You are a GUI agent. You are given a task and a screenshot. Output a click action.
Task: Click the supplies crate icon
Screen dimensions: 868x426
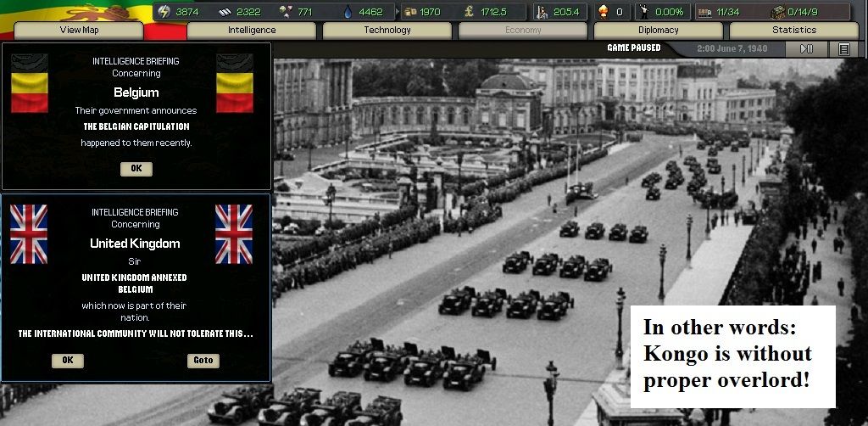[x=409, y=12]
